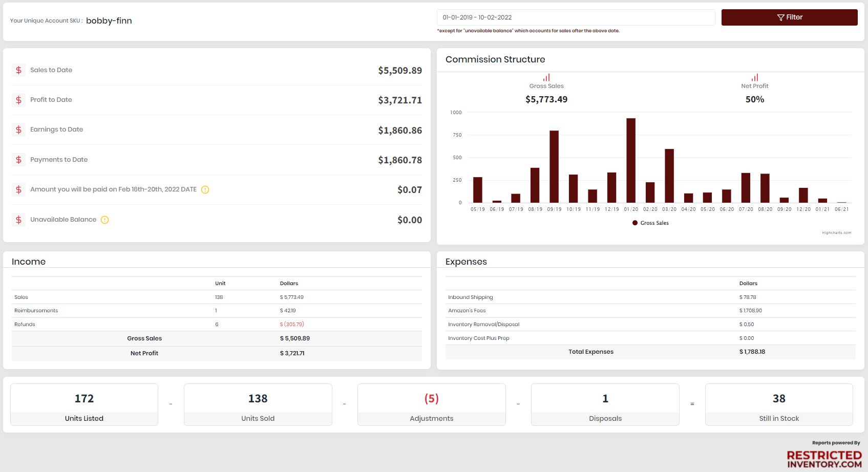The width and height of the screenshot is (868, 472).
Task: Click Unit column header in Income table
Action: tap(220, 284)
